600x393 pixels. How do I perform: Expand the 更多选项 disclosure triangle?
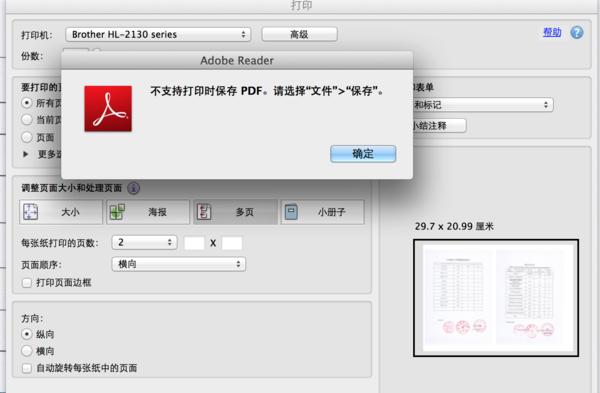[x=26, y=154]
